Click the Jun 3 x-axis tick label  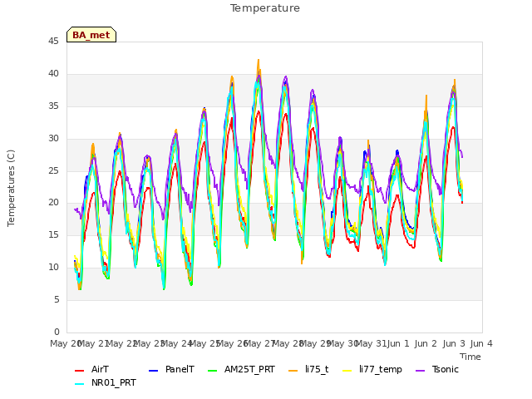click(x=454, y=343)
